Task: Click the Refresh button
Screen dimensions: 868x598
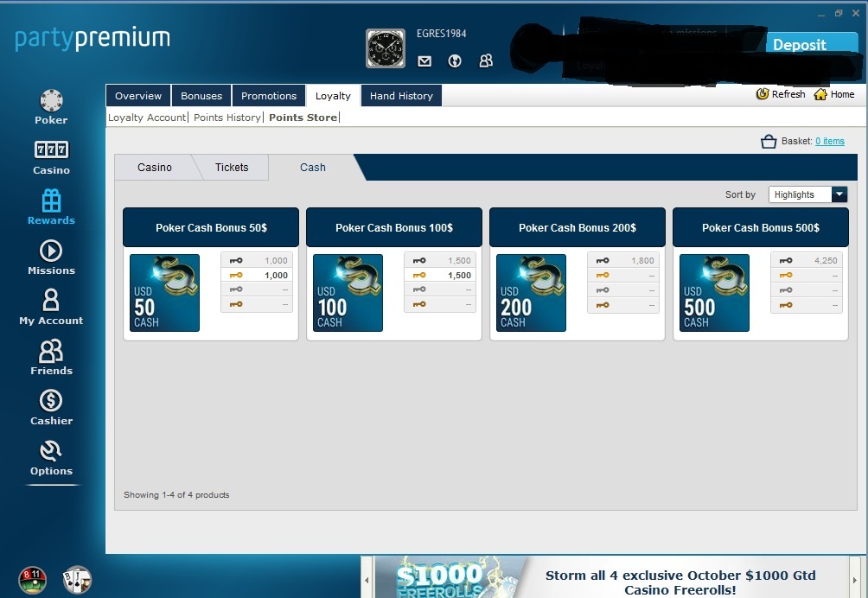Action: pyautogui.click(x=781, y=94)
